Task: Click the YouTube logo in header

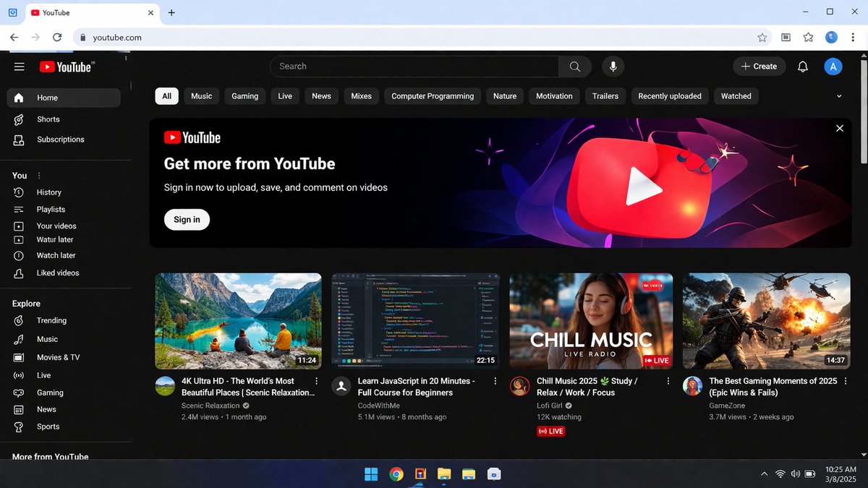Action: 67,67
